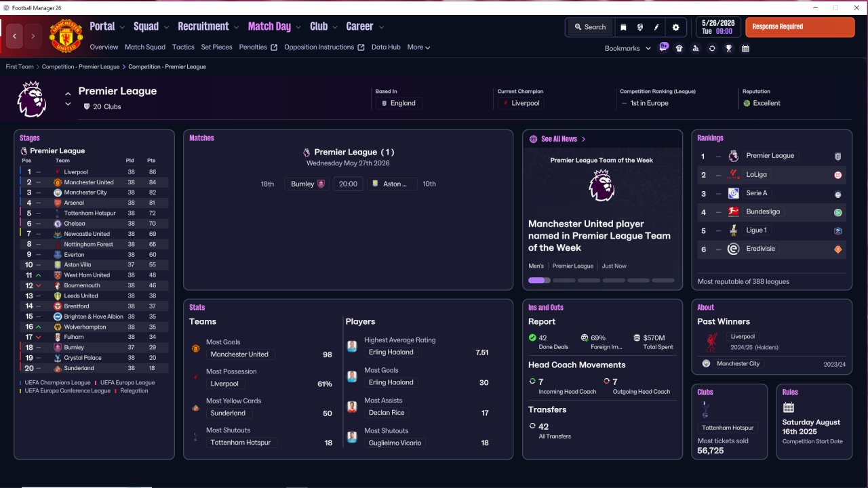Screen dimensions: 868x488
Task: Click the large Premier League lion logo
Action: [31, 99]
